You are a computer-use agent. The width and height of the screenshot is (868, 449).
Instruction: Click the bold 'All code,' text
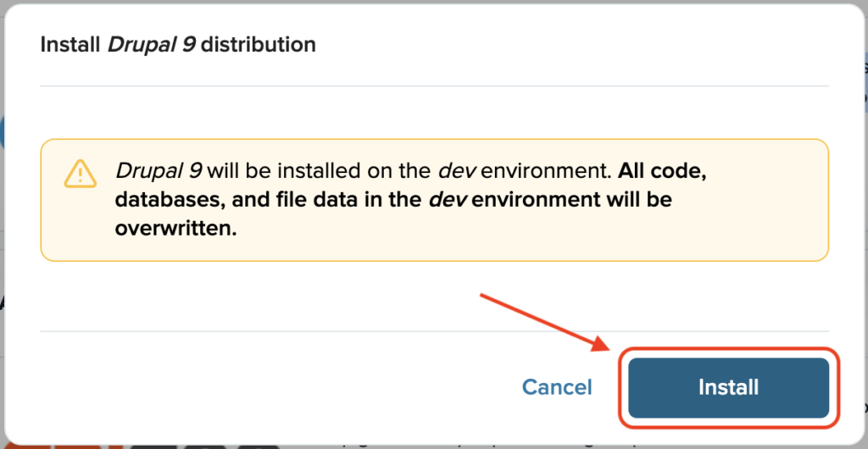[x=662, y=171]
